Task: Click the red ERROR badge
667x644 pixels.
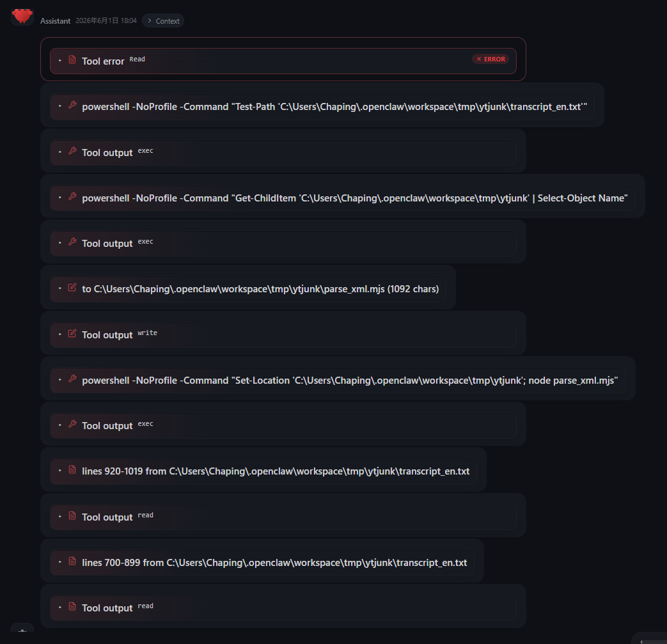Action: click(490, 59)
